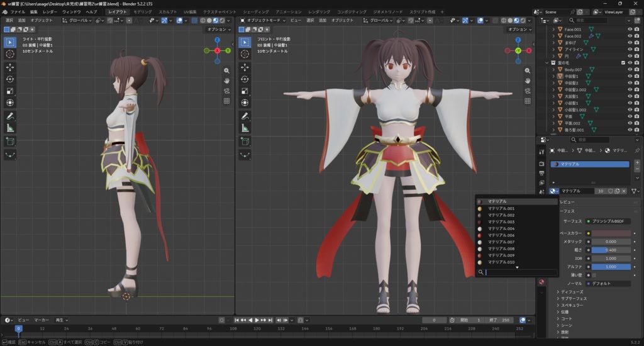This screenshot has height=346, width=644.
Task: Switch to the シェーディング workspace tab
Action: click(x=256, y=12)
